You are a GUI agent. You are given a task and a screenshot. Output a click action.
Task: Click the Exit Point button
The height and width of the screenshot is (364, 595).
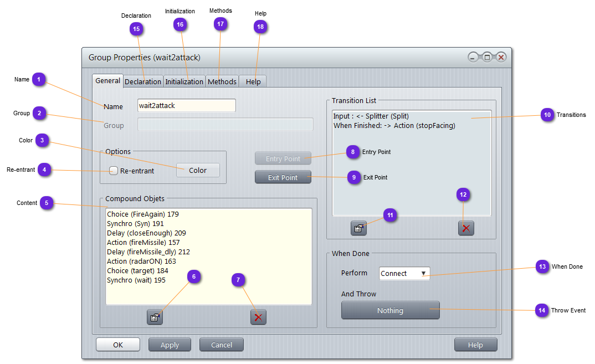coord(283,177)
